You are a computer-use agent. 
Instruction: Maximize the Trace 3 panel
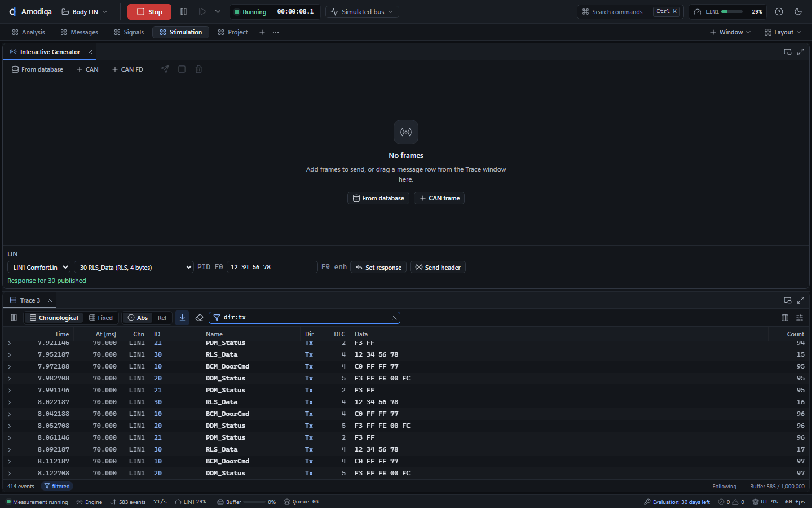pyautogui.click(x=801, y=300)
